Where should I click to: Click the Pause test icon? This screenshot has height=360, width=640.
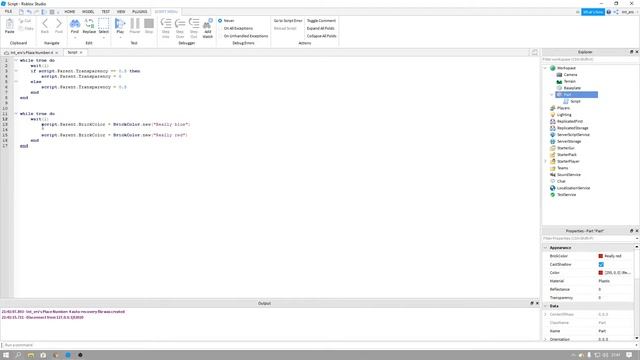click(135, 23)
